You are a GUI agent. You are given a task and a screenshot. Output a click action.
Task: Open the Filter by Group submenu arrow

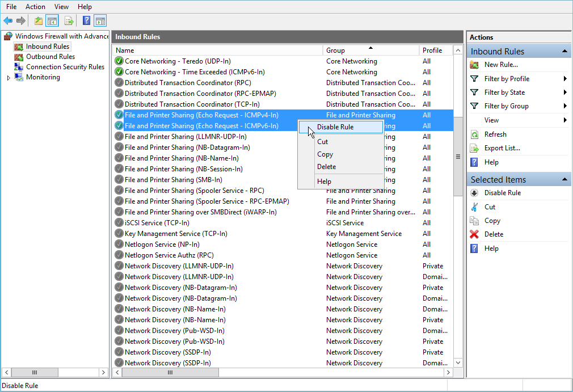click(x=565, y=106)
